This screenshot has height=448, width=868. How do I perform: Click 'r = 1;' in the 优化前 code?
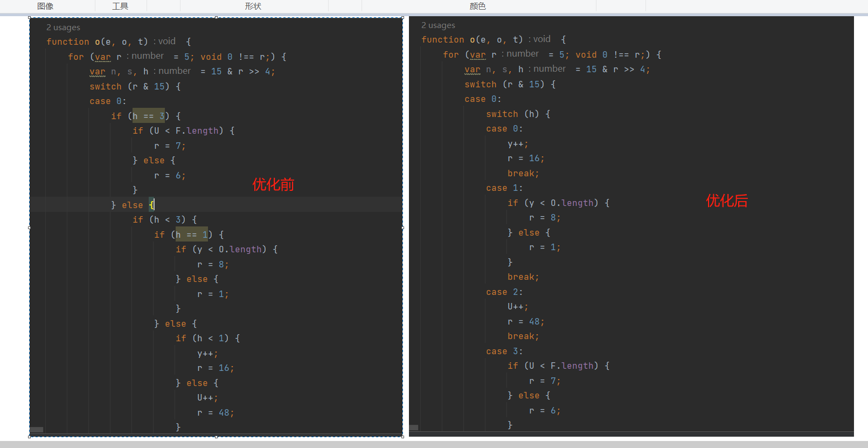click(x=213, y=294)
